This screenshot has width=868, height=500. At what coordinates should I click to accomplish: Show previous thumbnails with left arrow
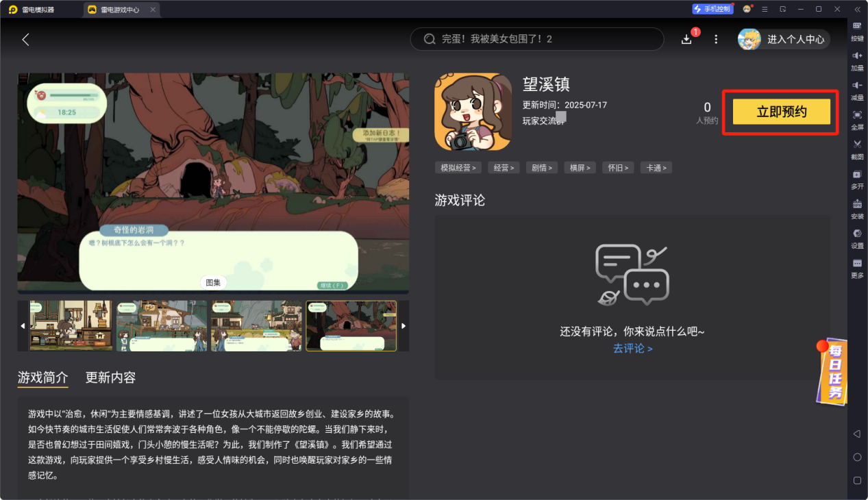point(23,326)
